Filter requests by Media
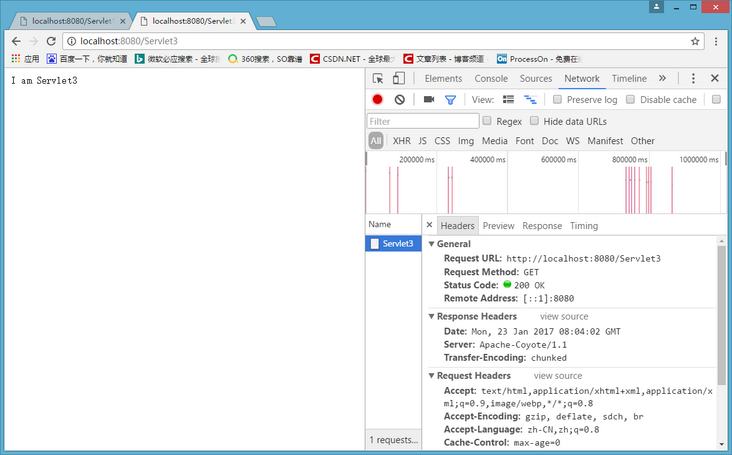 pyautogui.click(x=494, y=141)
